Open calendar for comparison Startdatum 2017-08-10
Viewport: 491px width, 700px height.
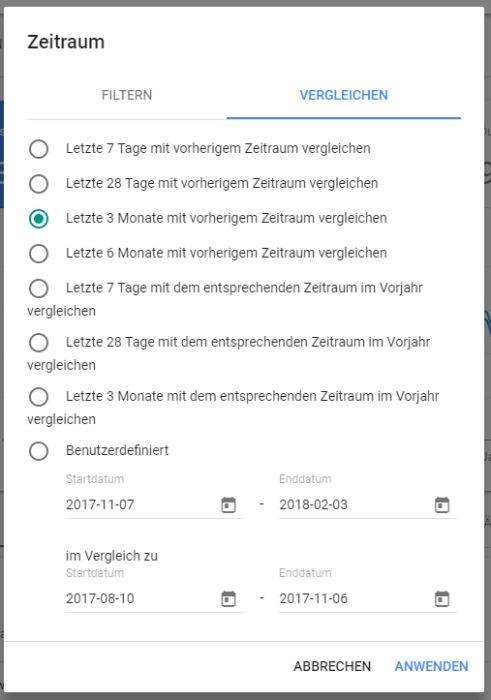(229, 599)
